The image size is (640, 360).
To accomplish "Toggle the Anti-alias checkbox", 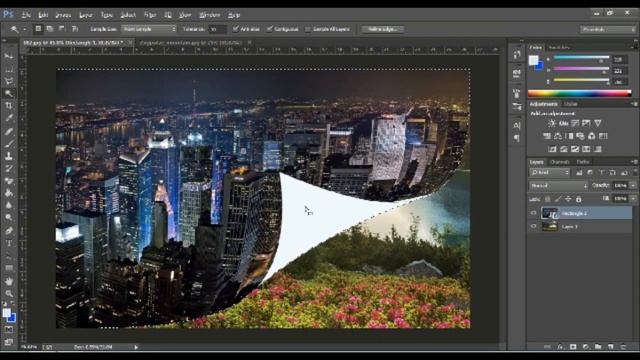I will click(x=236, y=29).
